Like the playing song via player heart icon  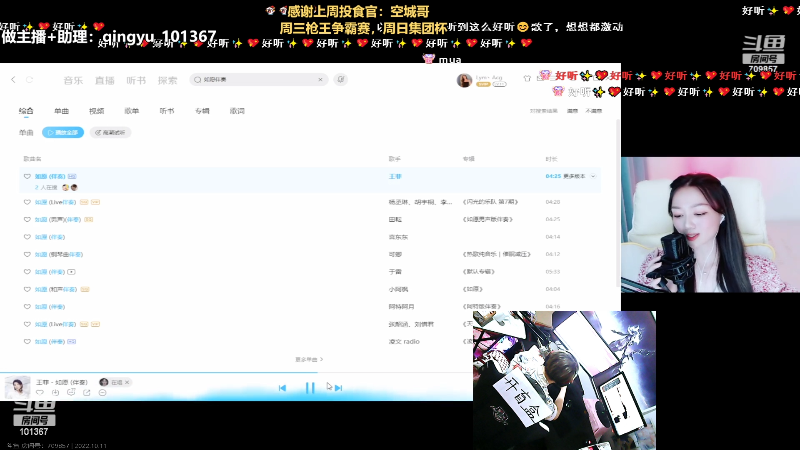(x=40, y=392)
